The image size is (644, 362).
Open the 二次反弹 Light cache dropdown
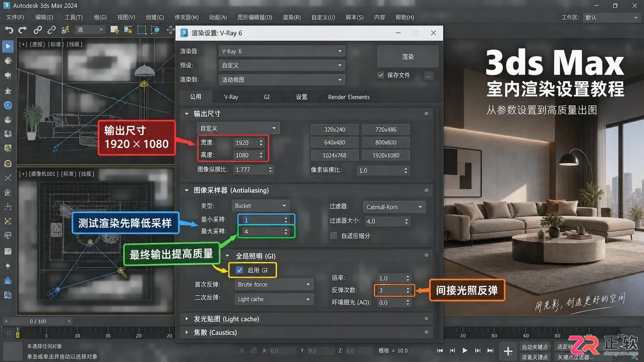(274, 299)
